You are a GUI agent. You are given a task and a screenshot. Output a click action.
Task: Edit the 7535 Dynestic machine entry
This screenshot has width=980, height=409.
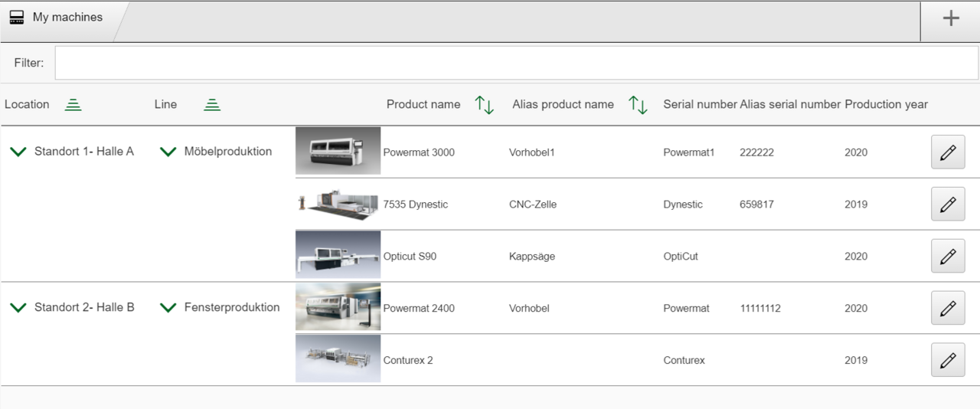point(947,204)
